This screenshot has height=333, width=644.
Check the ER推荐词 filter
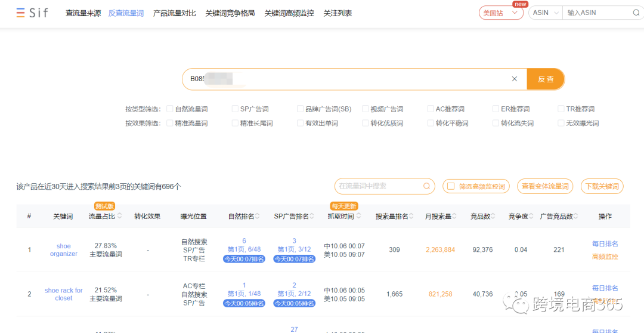496,109
